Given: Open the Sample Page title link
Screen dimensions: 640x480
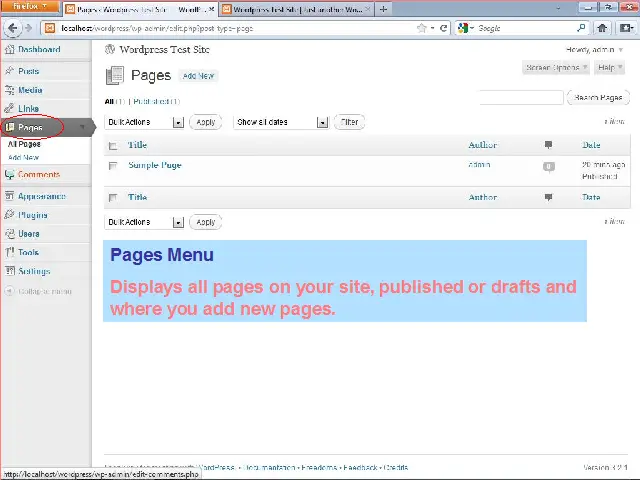Looking at the screenshot, I should [x=155, y=165].
